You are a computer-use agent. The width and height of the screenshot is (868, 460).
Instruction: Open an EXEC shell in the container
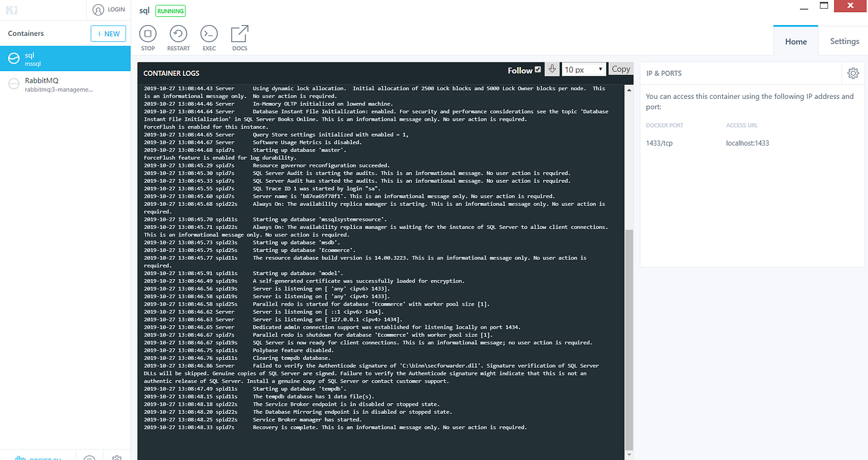click(209, 38)
